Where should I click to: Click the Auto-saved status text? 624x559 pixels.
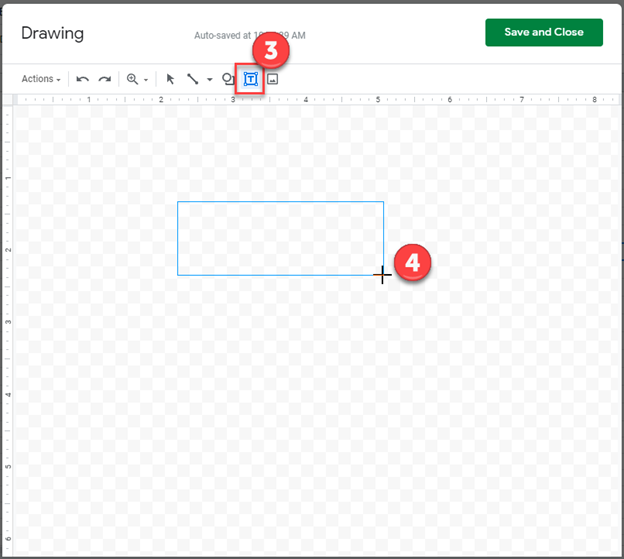(250, 35)
